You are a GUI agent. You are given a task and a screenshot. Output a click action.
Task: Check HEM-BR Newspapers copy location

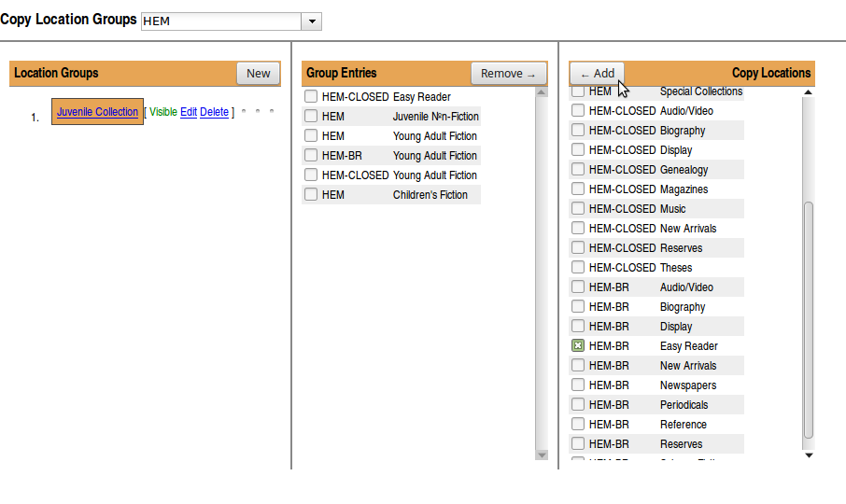(578, 385)
